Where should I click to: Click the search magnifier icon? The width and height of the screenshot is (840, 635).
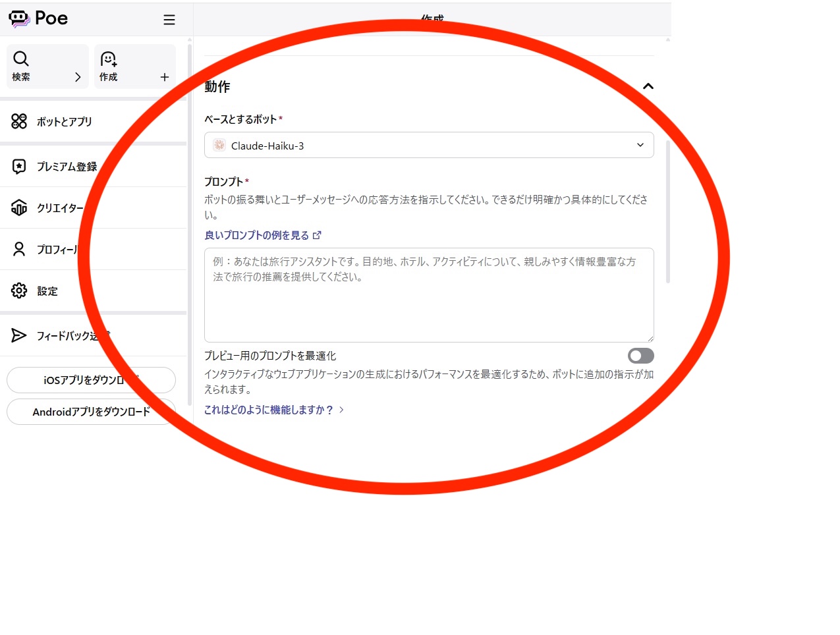pyautogui.click(x=21, y=59)
